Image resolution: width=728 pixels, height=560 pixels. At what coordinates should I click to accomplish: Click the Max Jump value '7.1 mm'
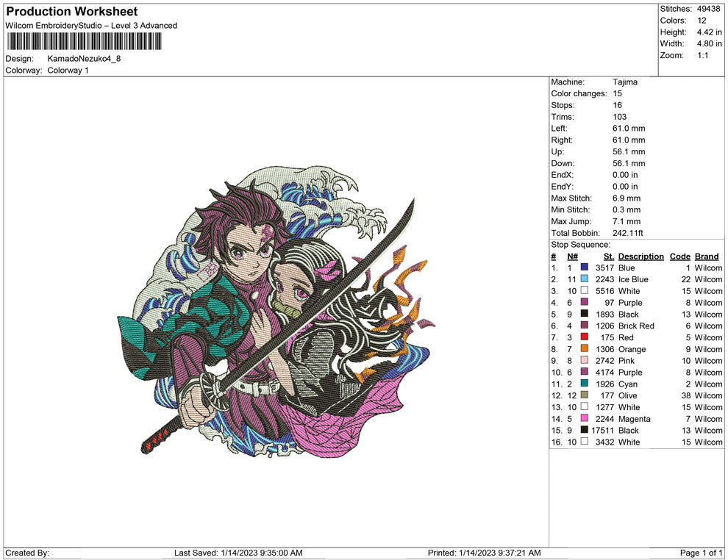[x=627, y=221]
